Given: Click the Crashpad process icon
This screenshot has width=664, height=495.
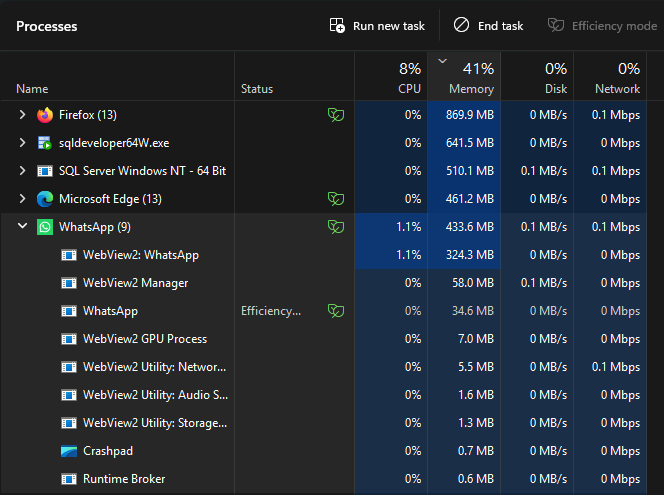Looking at the screenshot, I should tap(69, 451).
